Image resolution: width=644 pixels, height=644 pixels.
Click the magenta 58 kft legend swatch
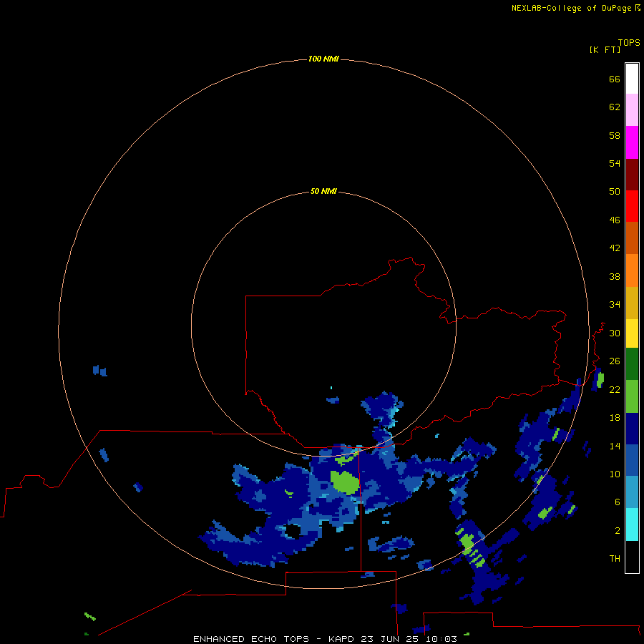point(632,142)
